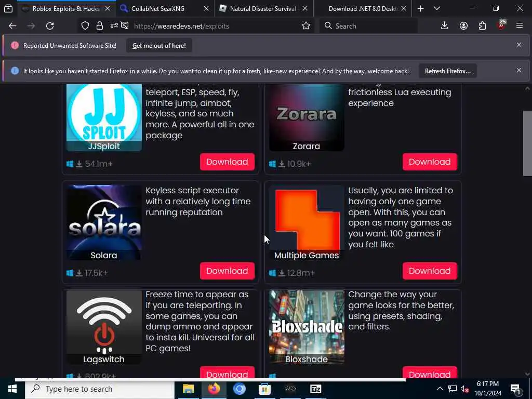Open the Zorara logo thumbnail
This screenshot has height=399, width=532.
[x=307, y=117]
